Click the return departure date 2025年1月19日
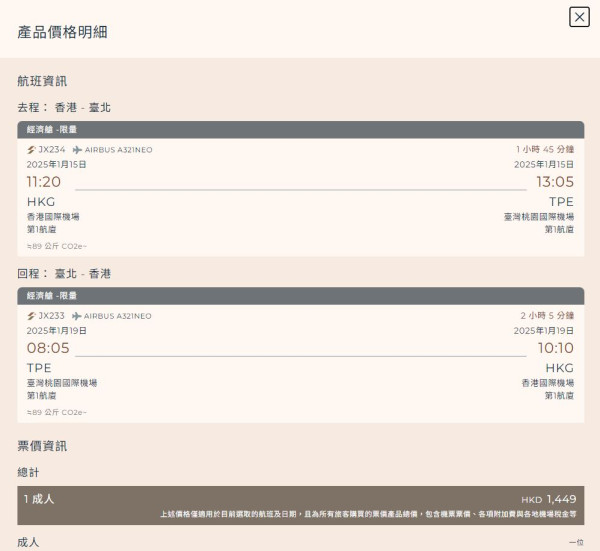 (56, 331)
